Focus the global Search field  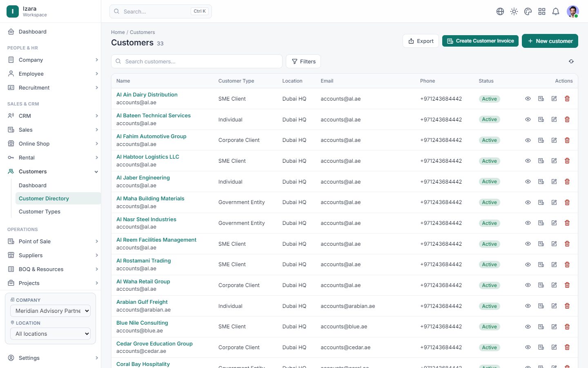coord(160,11)
